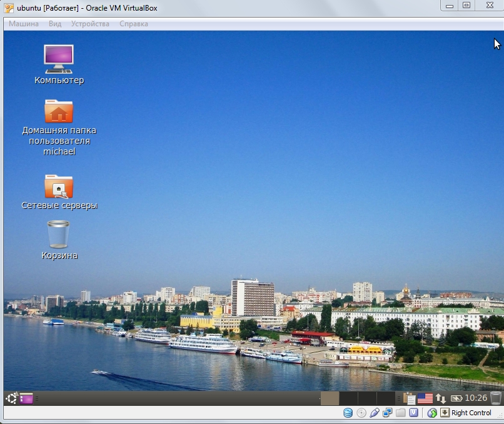The width and height of the screenshot is (504, 424).
Task: Open the Устройства menu
Action: coord(90,24)
